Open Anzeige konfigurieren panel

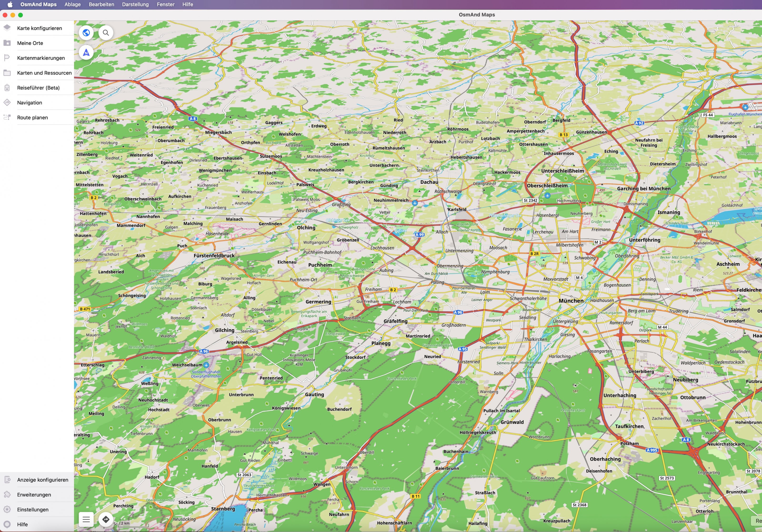point(42,480)
